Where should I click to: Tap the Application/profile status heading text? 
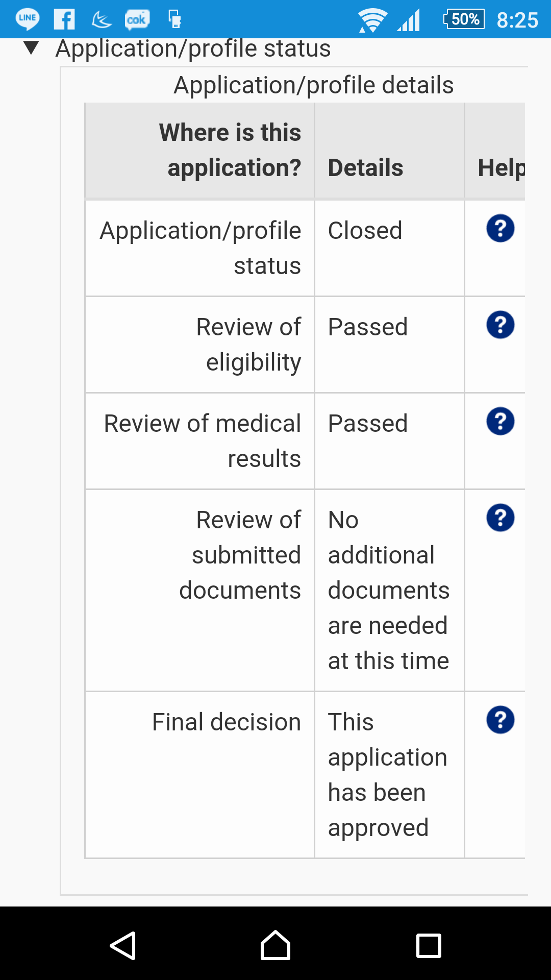pos(193,48)
